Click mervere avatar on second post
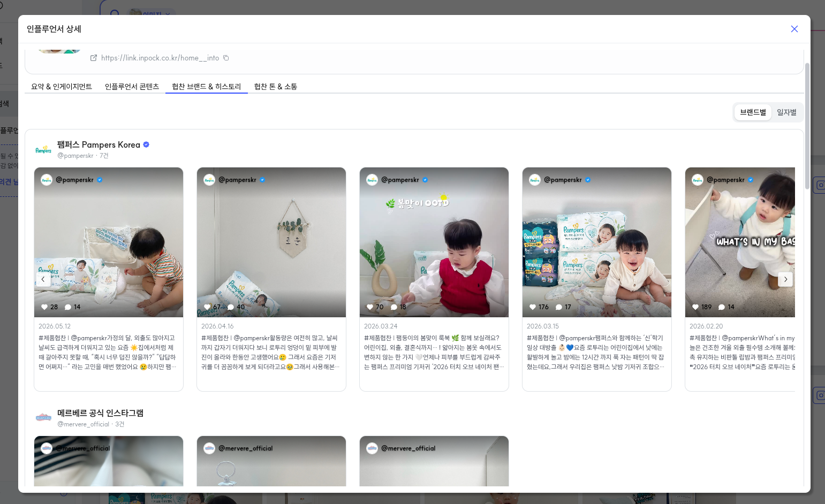The width and height of the screenshot is (825, 504). [209, 448]
